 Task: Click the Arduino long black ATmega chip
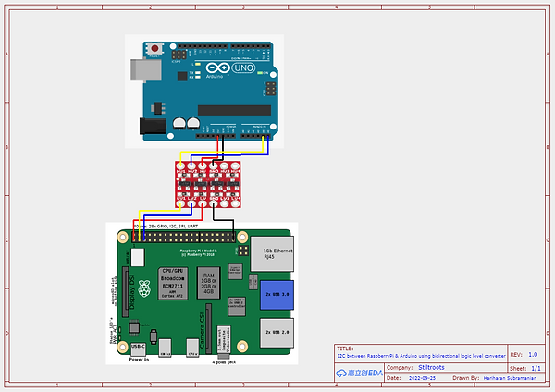(234, 110)
